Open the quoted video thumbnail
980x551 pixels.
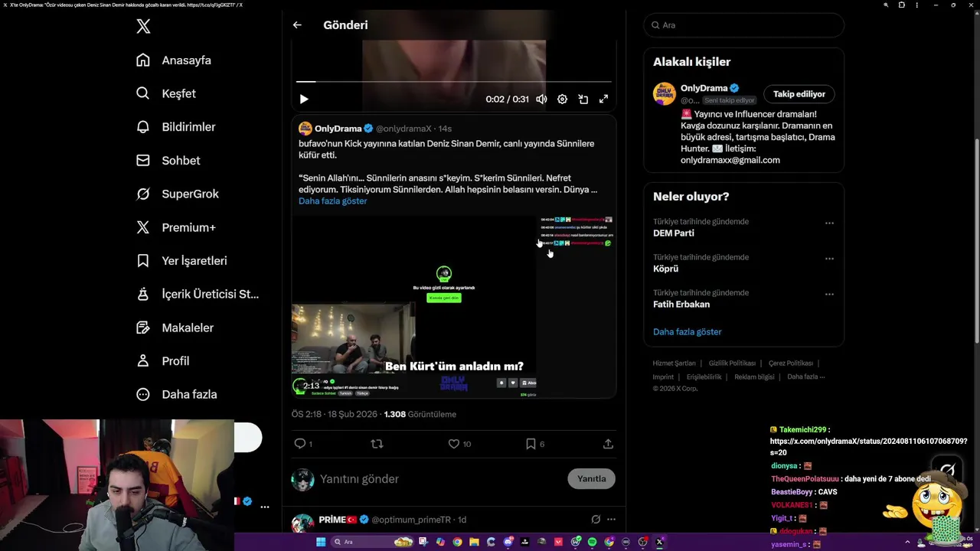(454, 306)
